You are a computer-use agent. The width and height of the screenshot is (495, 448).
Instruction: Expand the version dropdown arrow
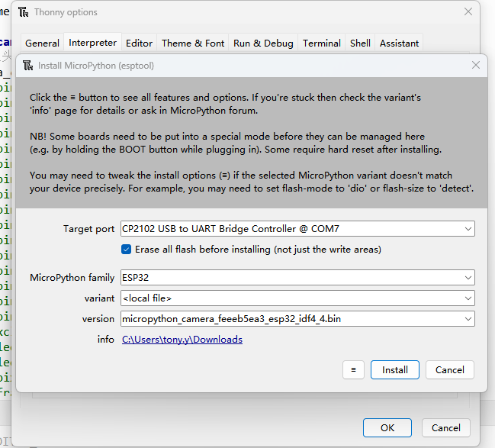click(x=468, y=319)
